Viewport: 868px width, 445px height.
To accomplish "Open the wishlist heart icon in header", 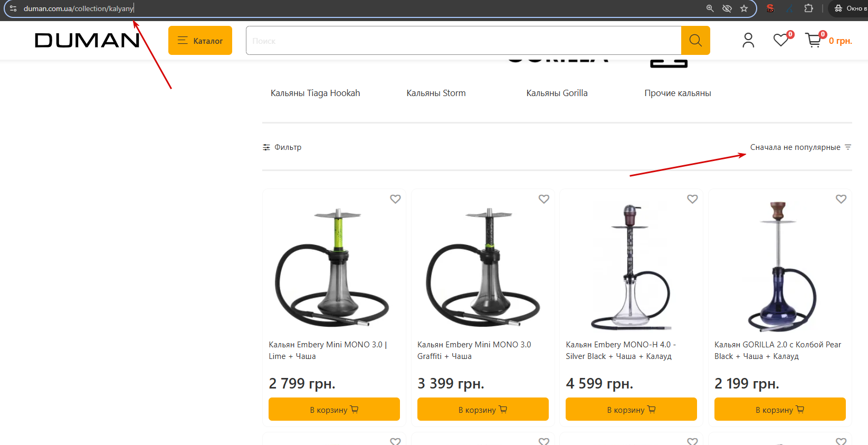I will (x=781, y=40).
